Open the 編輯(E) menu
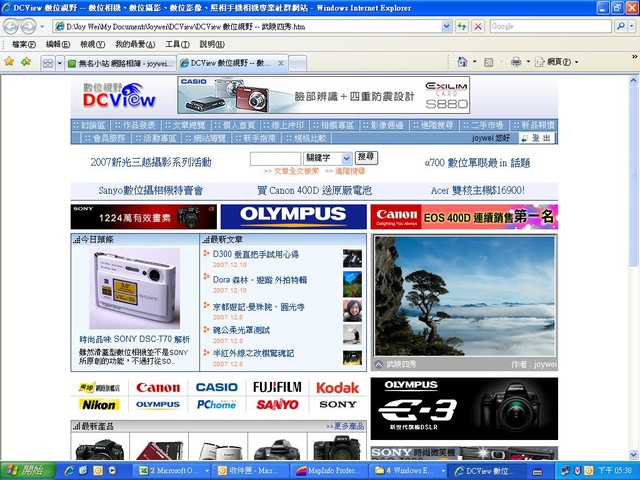This screenshot has width=640, height=480. (58, 44)
